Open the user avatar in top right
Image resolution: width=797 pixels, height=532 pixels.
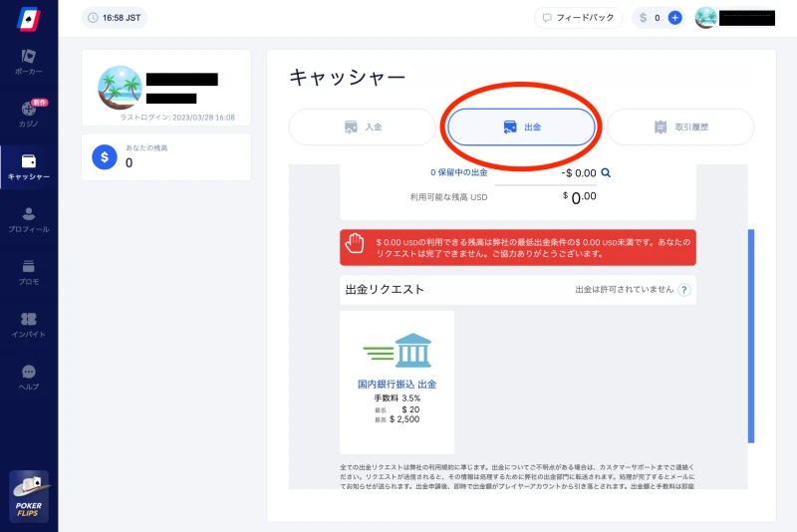click(705, 18)
